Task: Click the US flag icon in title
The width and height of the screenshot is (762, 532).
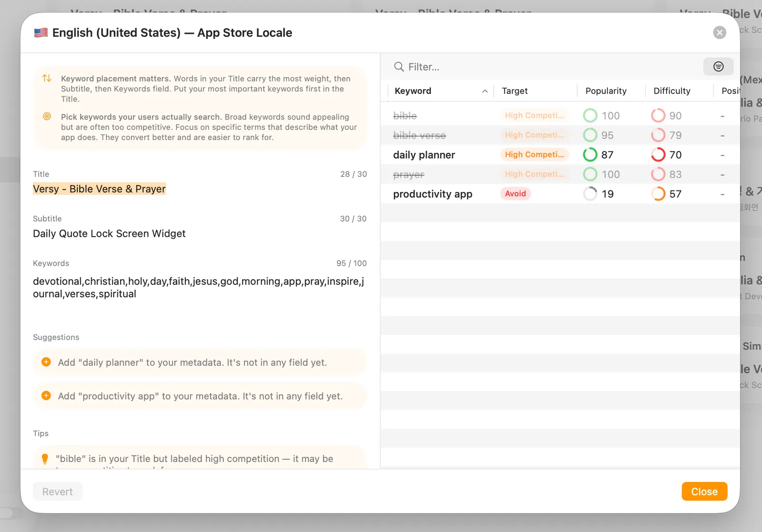Action: tap(41, 33)
